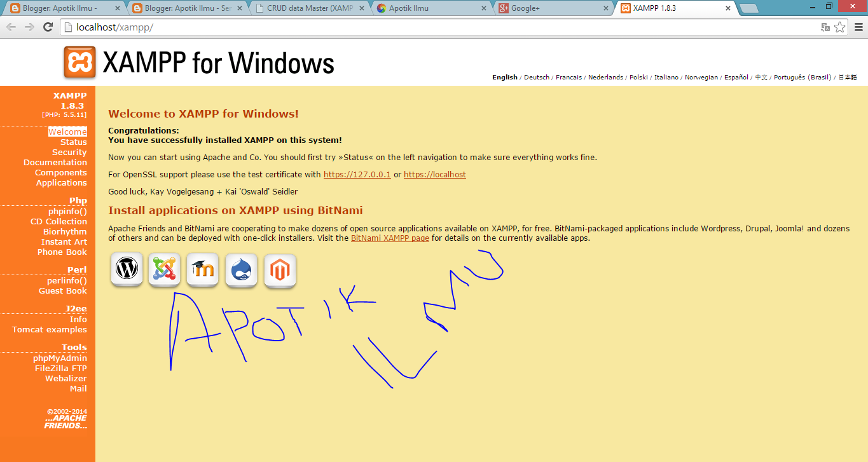Open CD Collection demo link

(59, 221)
